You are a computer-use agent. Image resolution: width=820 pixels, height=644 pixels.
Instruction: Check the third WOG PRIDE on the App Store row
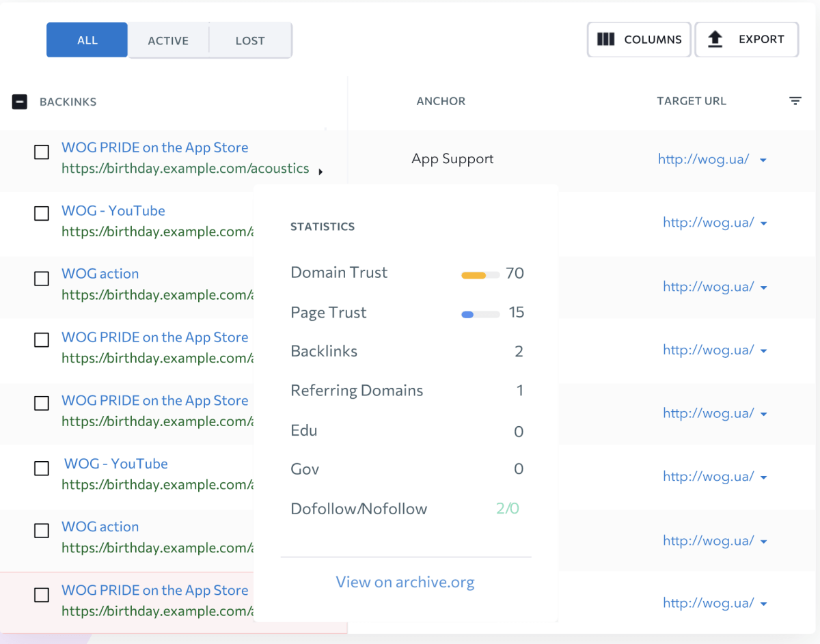42,404
